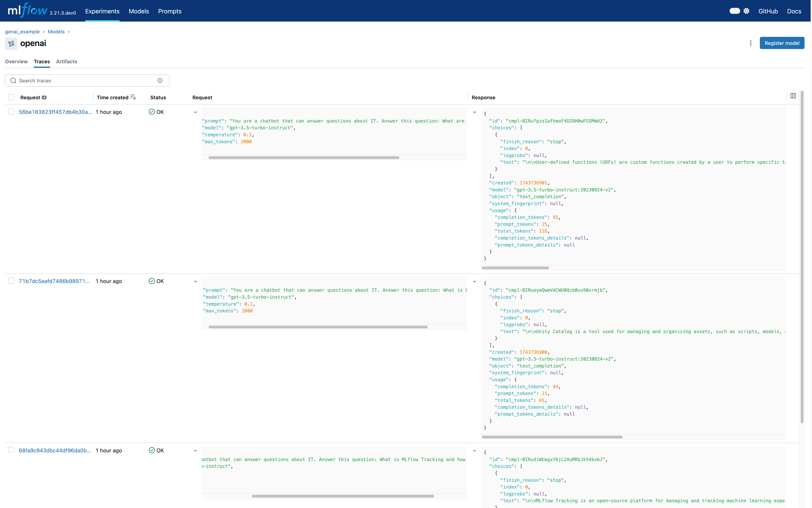Screen dimensions: 812x508
Task: Open the Prompts menu in top navigation
Action: click(170, 11)
